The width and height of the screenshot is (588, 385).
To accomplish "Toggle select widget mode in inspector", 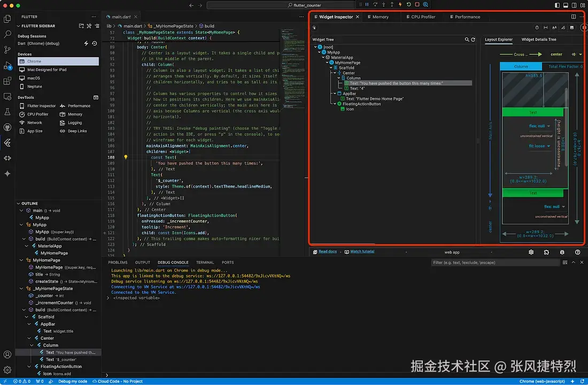I will point(314,28).
